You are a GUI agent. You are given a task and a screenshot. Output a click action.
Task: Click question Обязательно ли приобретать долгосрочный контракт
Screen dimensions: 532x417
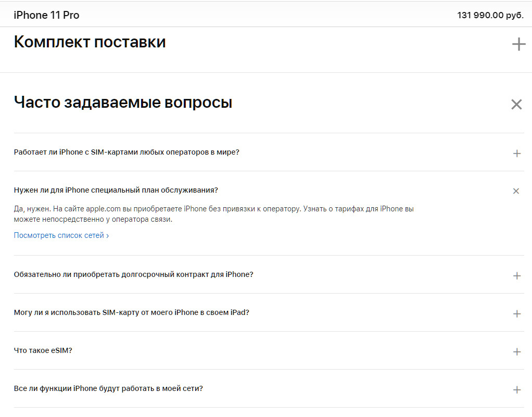(134, 274)
